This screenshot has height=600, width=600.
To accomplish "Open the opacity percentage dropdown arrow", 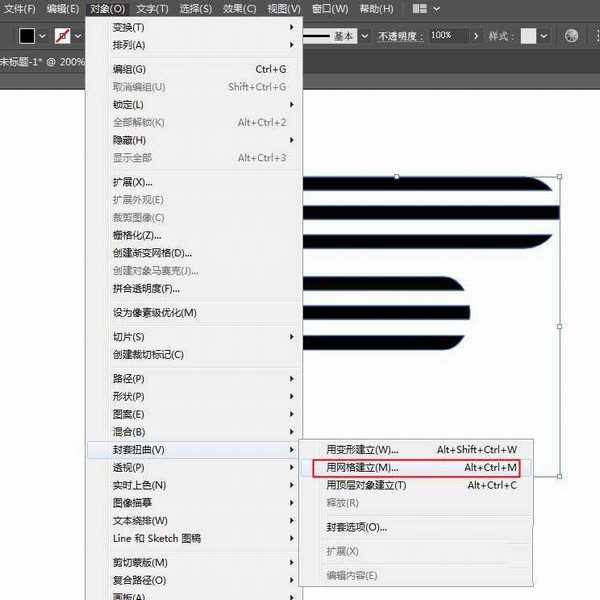I will pos(475,36).
